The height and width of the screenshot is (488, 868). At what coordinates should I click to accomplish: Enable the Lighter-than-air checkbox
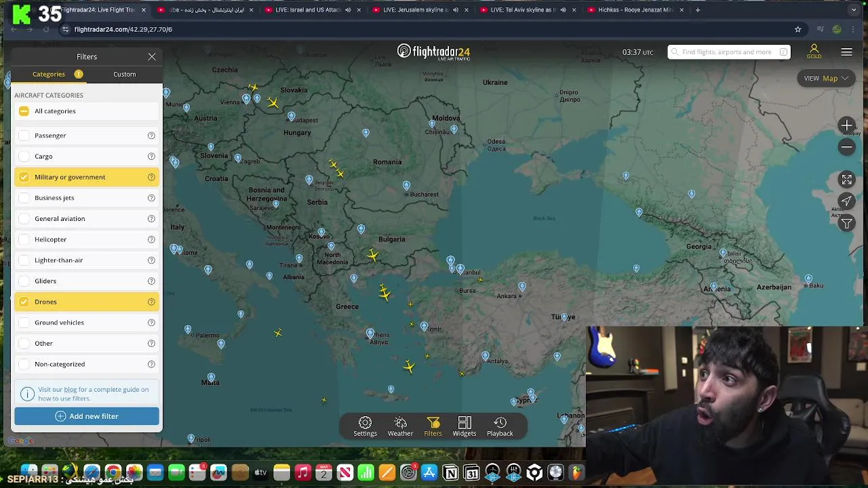point(24,260)
